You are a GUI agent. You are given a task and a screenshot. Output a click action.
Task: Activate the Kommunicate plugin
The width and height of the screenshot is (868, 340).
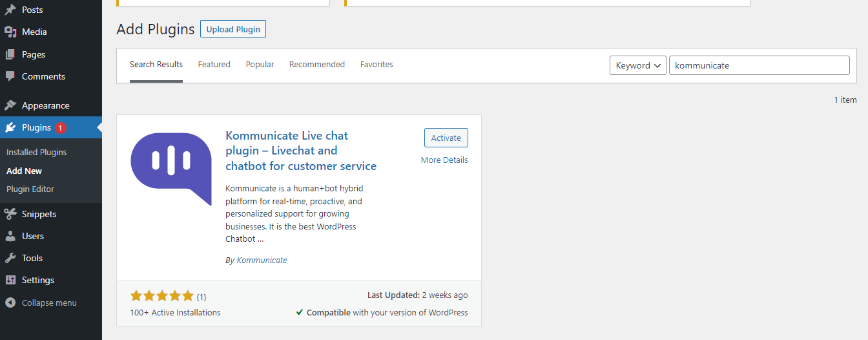pos(446,138)
